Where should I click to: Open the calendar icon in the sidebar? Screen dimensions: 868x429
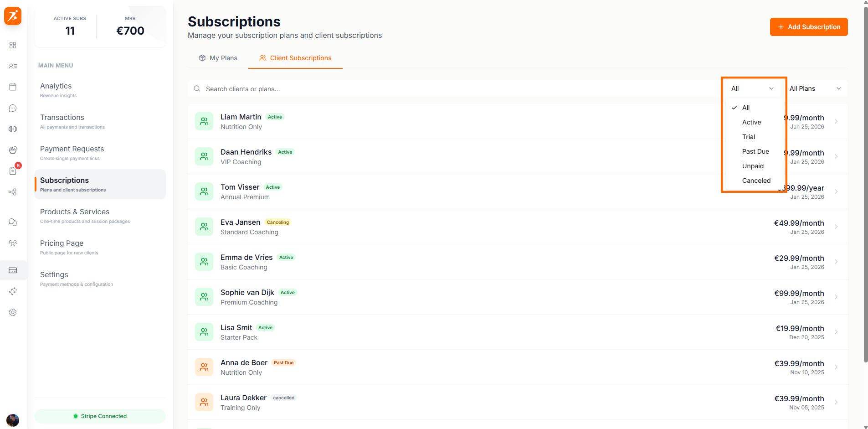pos(13,87)
